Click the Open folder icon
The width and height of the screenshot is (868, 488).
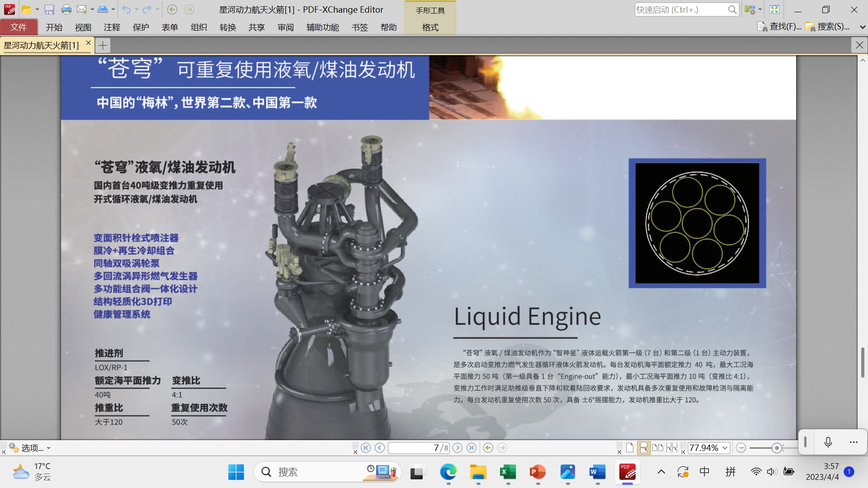pos(26,9)
